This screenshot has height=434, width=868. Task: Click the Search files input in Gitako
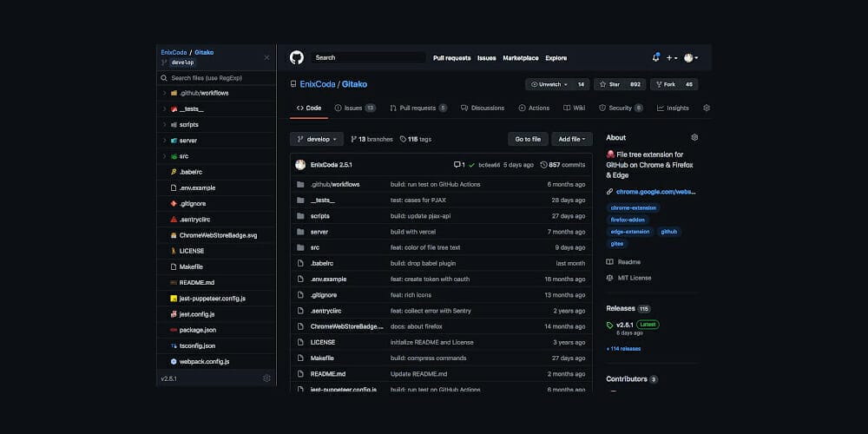point(216,78)
